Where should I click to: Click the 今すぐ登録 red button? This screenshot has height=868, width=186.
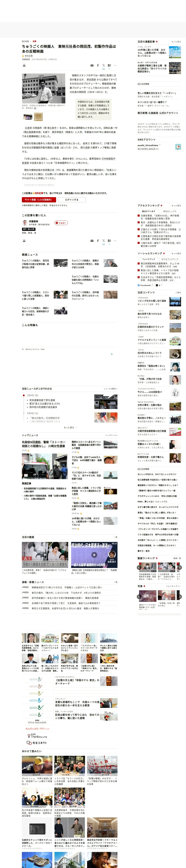click(x=39, y=200)
